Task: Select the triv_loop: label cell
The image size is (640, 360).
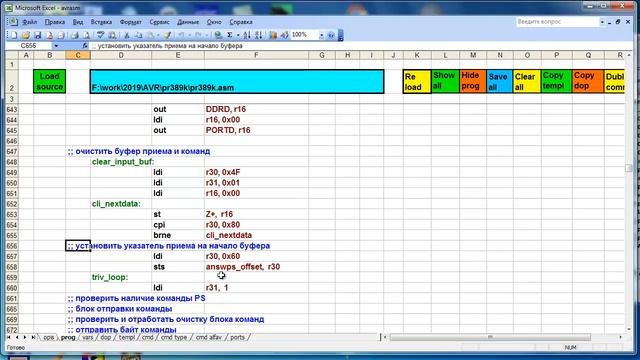Action: pos(121,277)
